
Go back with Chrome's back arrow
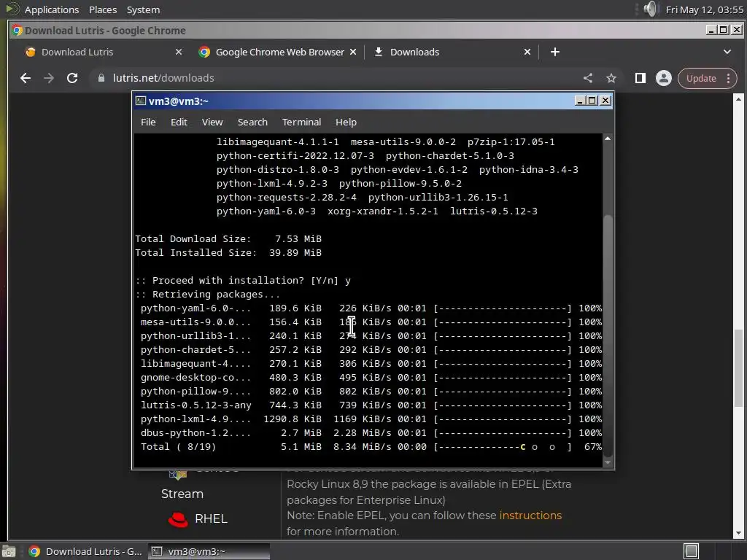26,78
